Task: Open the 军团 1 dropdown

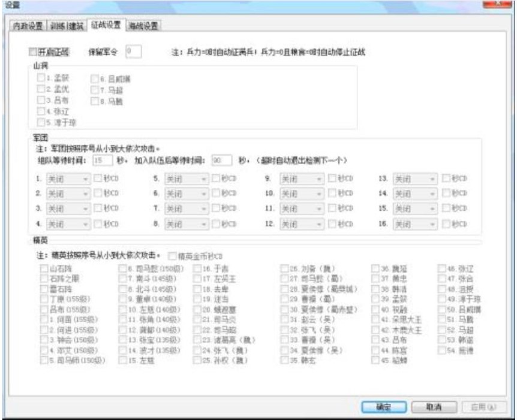Action: pos(68,179)
